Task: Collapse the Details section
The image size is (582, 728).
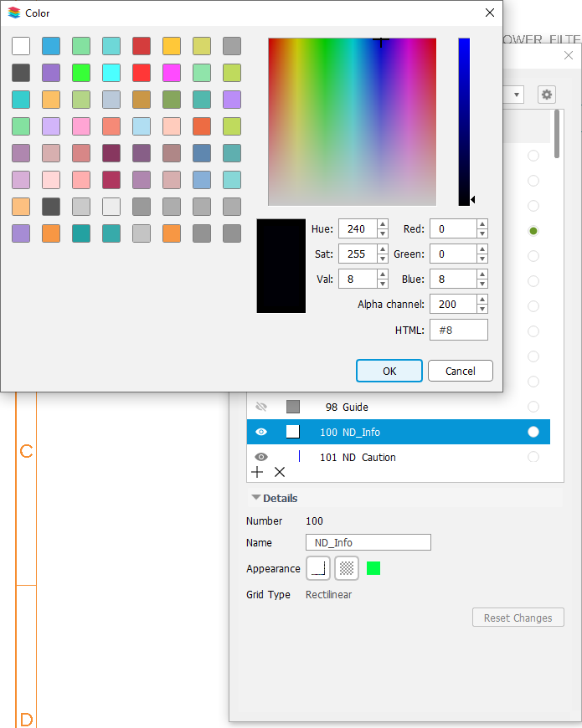Action: click(255, 498)
